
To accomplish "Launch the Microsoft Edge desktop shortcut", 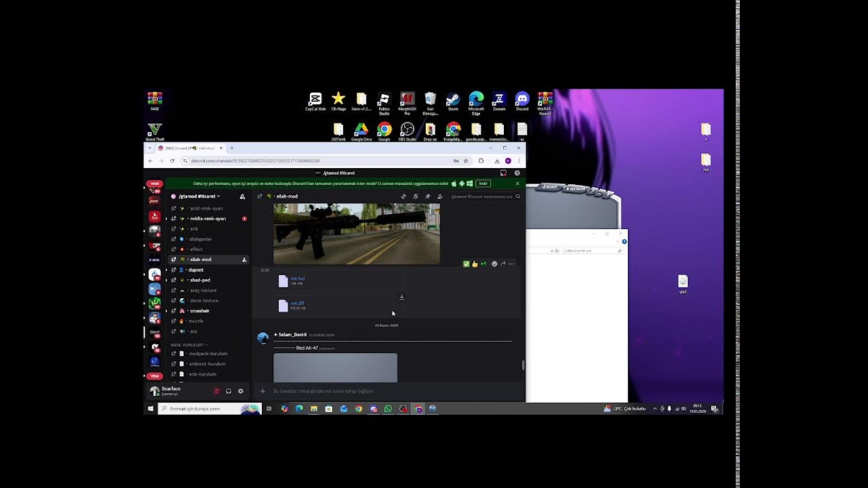I will point(476,103).
